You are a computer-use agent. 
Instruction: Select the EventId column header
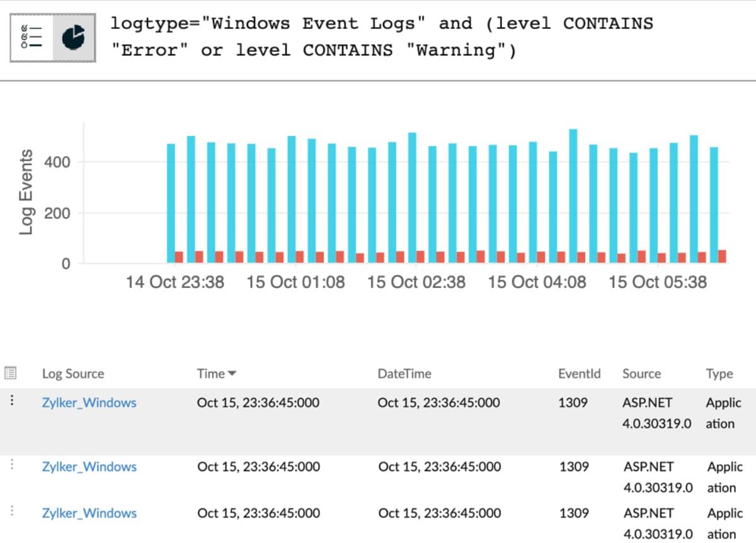click(x=580, y=374)
